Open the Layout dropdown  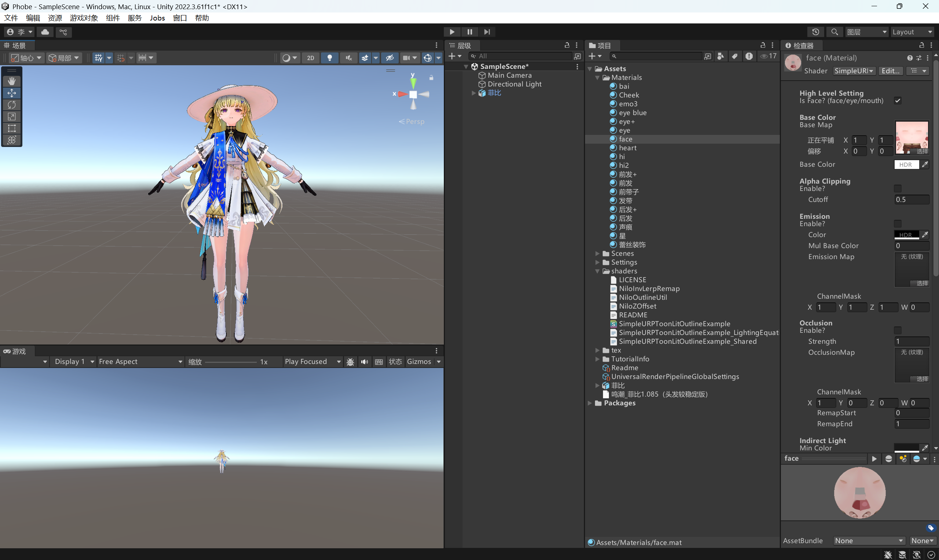[x=912, y=32]
